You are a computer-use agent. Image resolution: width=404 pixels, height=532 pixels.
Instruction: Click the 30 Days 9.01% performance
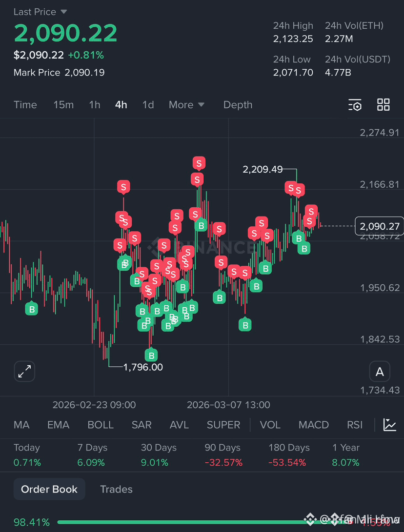(x=159, y=455)
